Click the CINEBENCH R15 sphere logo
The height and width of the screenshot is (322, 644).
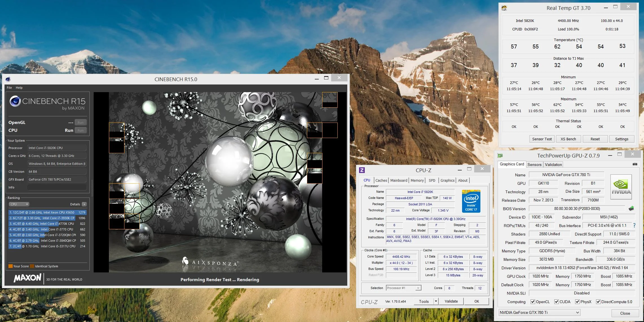(15, 101)
